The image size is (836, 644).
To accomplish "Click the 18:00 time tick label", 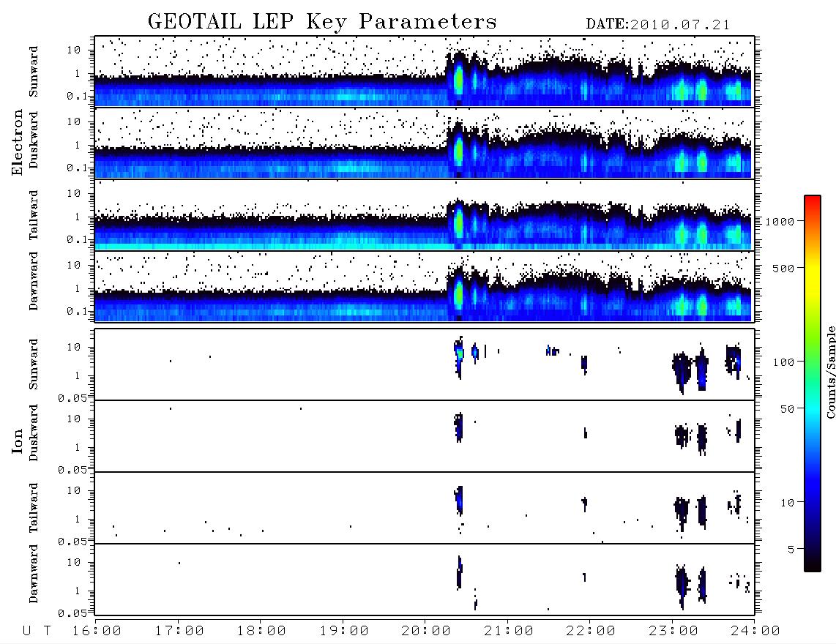I will tap(261, 631).
